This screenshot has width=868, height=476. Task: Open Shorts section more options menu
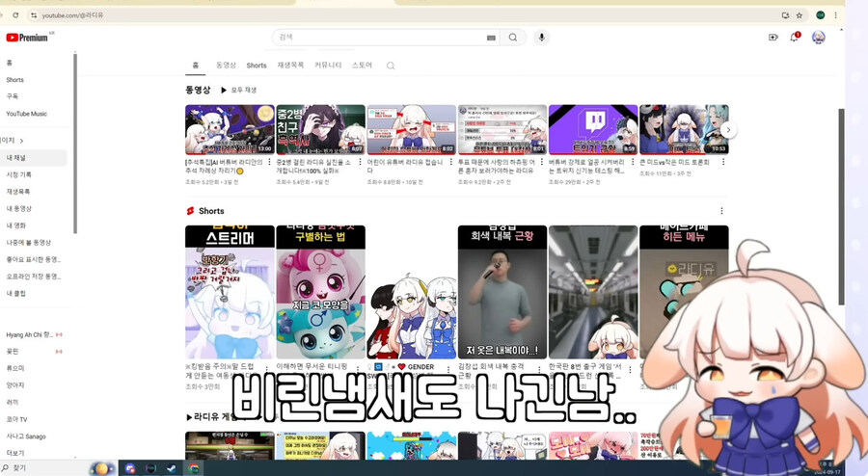[721, 211]
